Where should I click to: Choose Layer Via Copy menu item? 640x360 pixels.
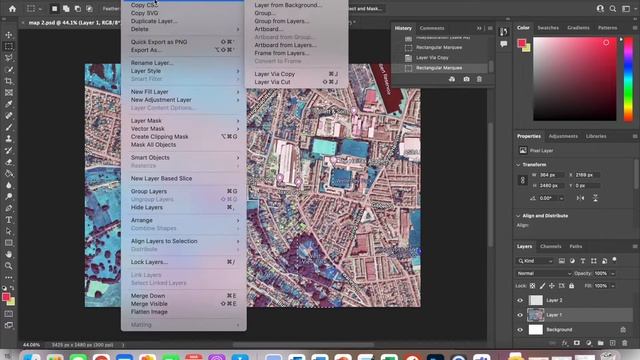click(x=296, y=74)
